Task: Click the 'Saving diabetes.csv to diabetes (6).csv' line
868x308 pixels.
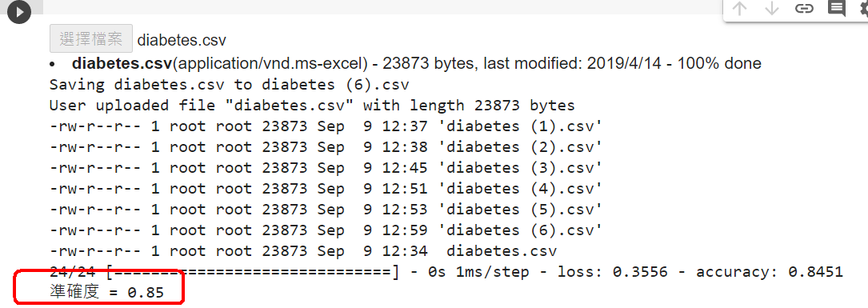Action: (x=229, y=85)
